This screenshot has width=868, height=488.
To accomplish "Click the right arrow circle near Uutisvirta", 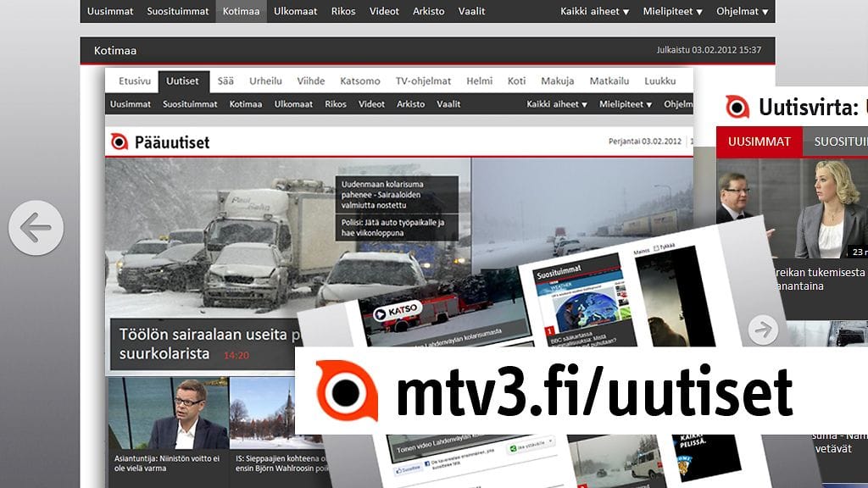I will (763, 330).
